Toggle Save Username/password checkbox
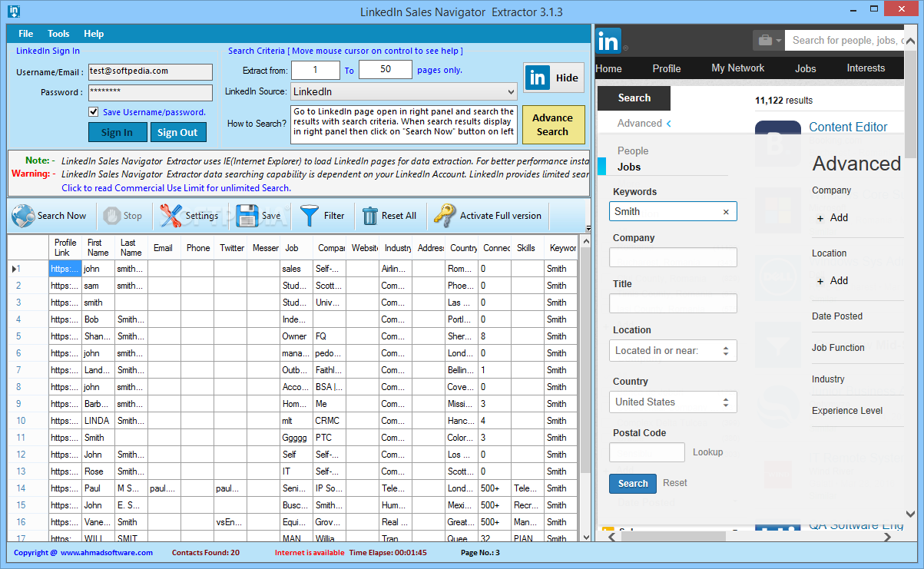924x569 pixels. point(94,112)
